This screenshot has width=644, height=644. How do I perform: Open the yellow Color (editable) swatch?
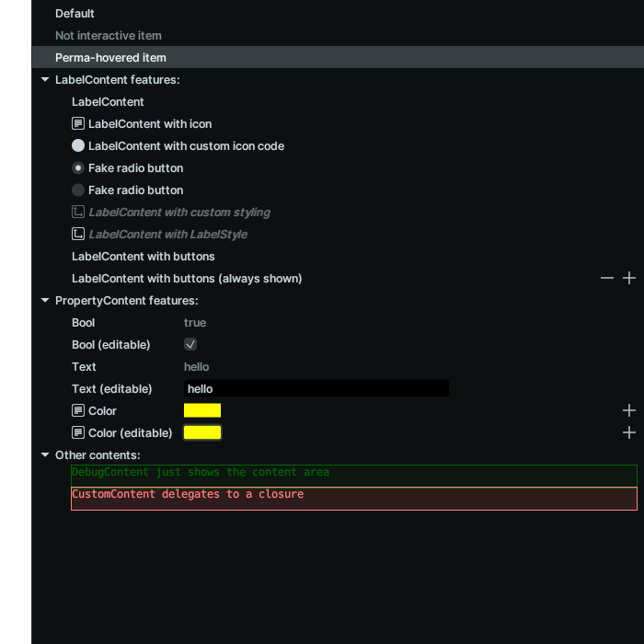(202, 432)
